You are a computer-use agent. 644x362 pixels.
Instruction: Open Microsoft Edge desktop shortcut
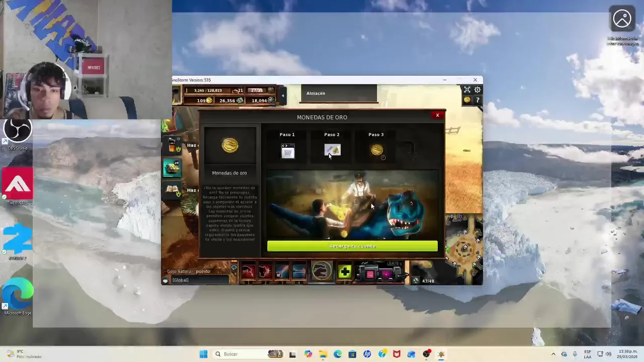(x=18, y=297)
